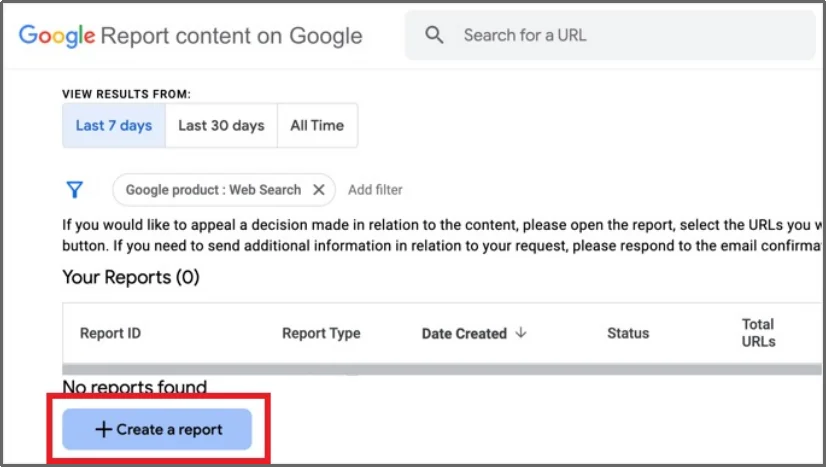The height and width of the screenshot is (468, 827).
Task: Click the Report ID column header
Action: (110, 333)
